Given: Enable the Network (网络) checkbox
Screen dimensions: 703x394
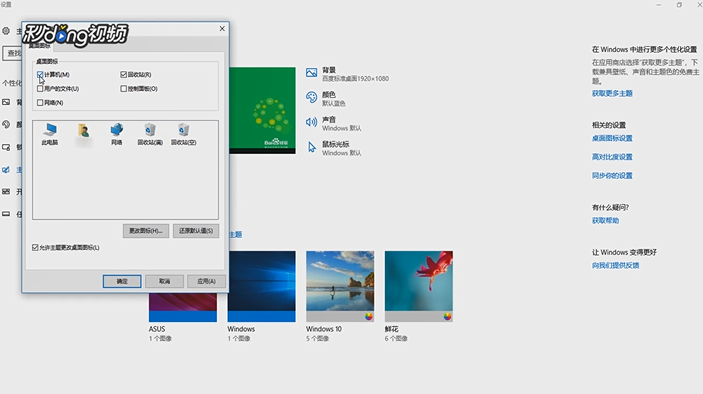Looking at the screenshot, I should pos(40,103).
